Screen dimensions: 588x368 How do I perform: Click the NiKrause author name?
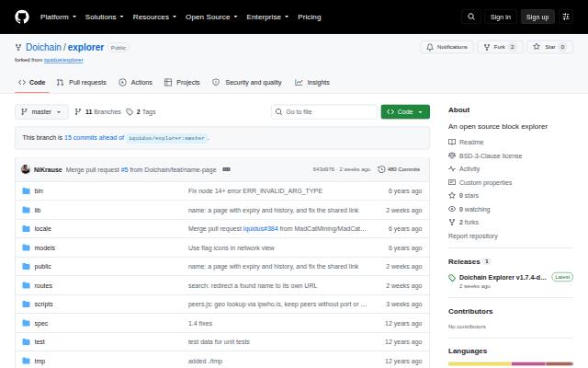pos(48,169)
